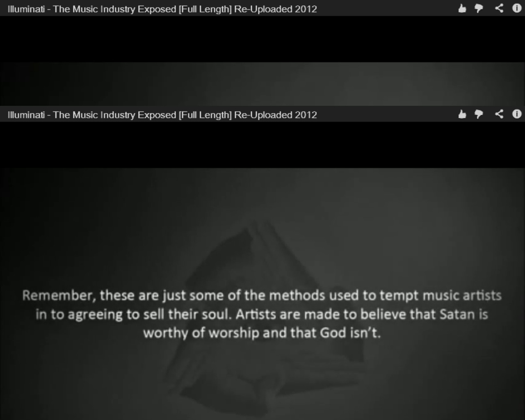Open the info icon on the lower player
The image size is (525, 420).
[517, 114]
